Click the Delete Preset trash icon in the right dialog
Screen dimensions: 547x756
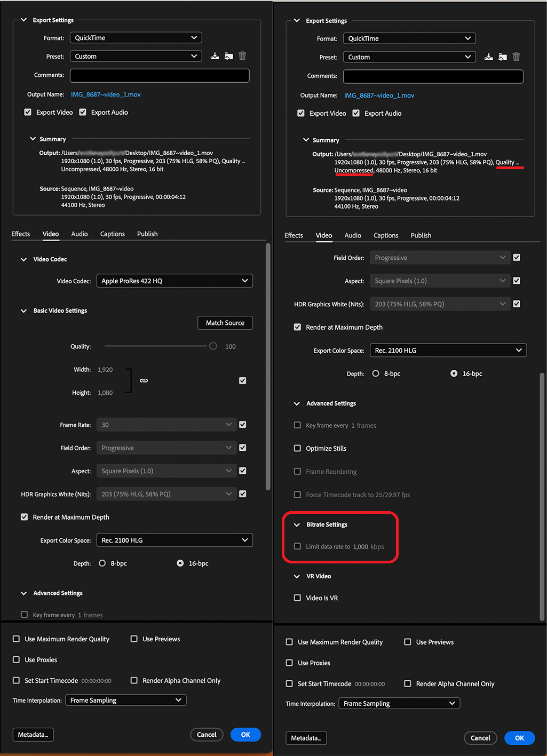coord(516,57)
